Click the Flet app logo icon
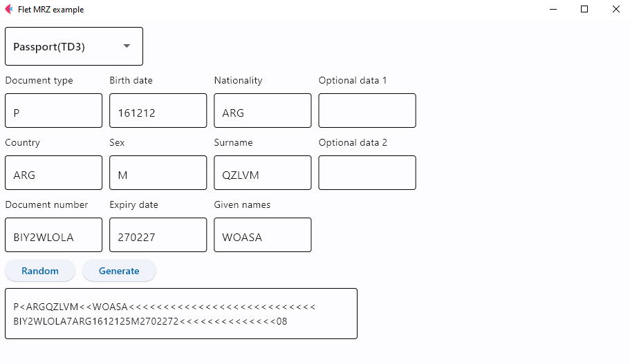 coord(9,10)
